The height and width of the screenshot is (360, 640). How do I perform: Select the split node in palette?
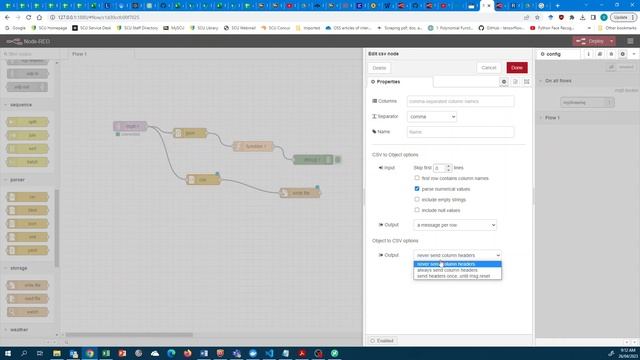coord(28,122)
